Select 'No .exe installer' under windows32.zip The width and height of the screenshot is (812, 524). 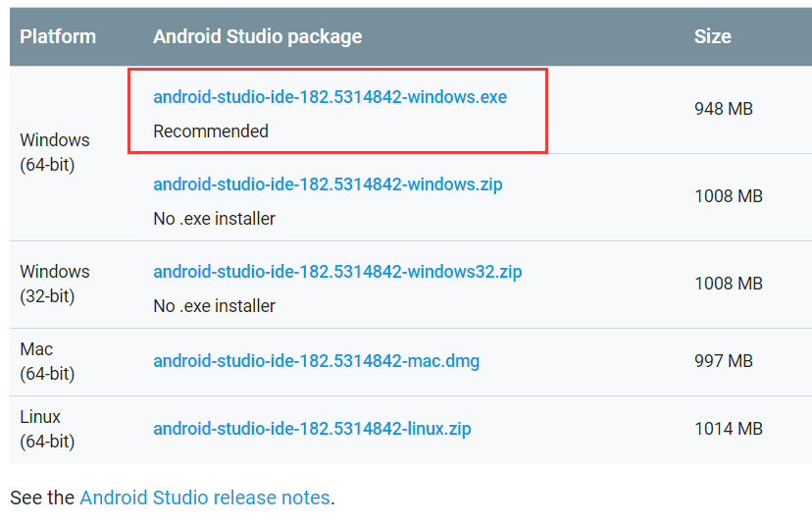tap(215, 306)
